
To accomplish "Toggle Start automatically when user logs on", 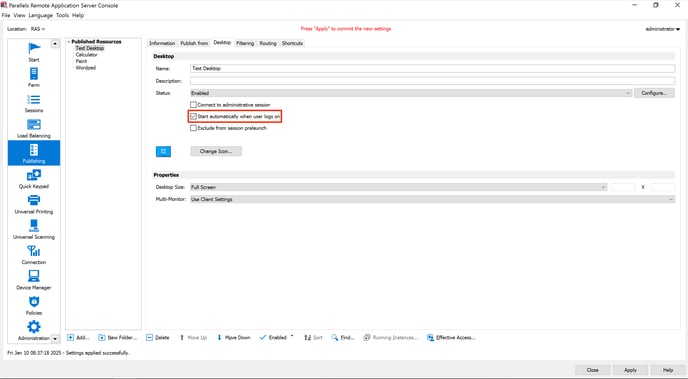I will pyautogui.click(x=193, y=117).
